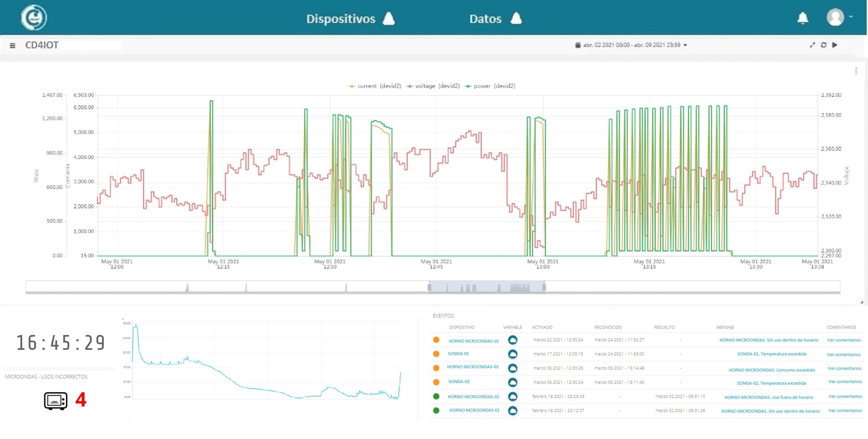Open the Datos menu
Screen dimensions: 868x439
click(x=495, y=19)
